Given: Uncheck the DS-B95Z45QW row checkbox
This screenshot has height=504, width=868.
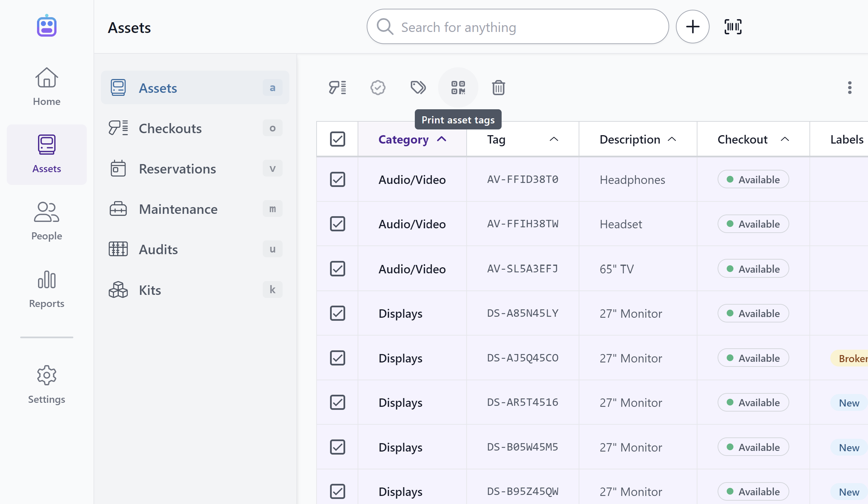Looking at the screenshot, I should pos(337,491).
